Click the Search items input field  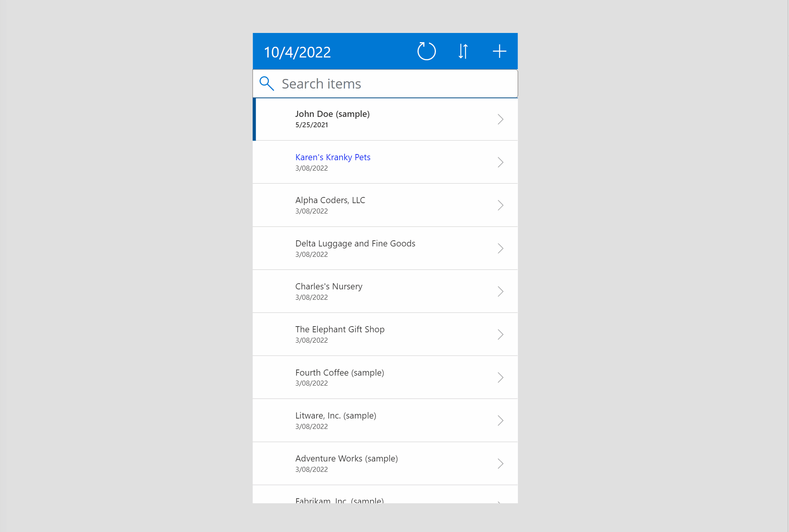(x=385, y=83)
